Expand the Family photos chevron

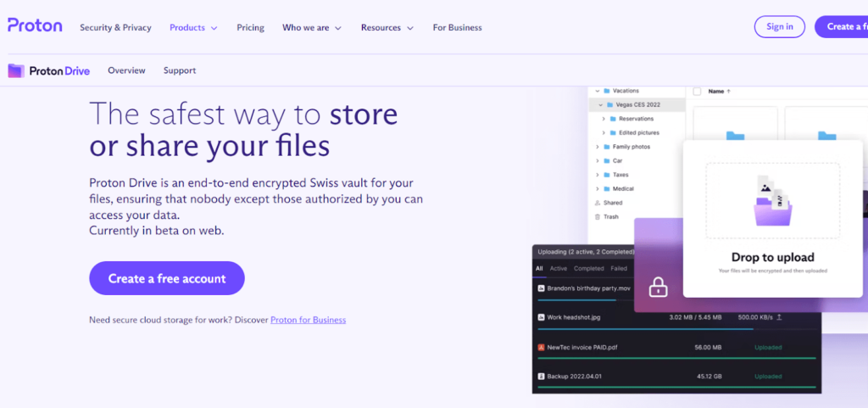598,147
